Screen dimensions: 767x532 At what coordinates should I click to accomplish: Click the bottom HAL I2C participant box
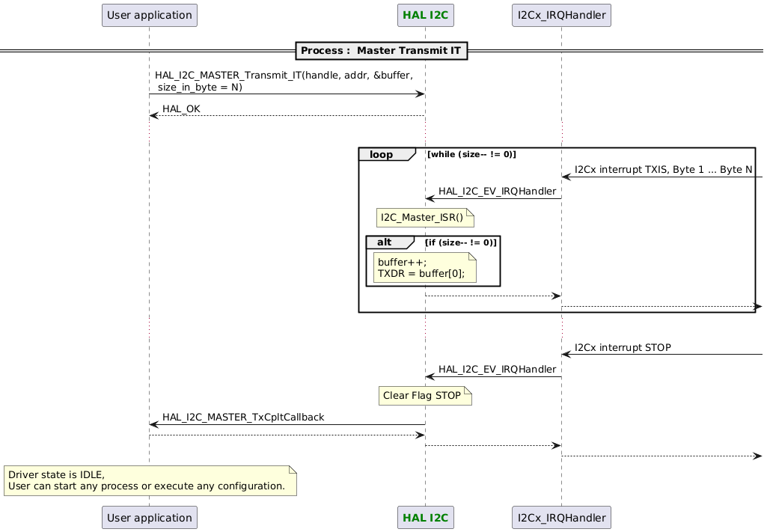pyautogui.click(x=425, y=517)
